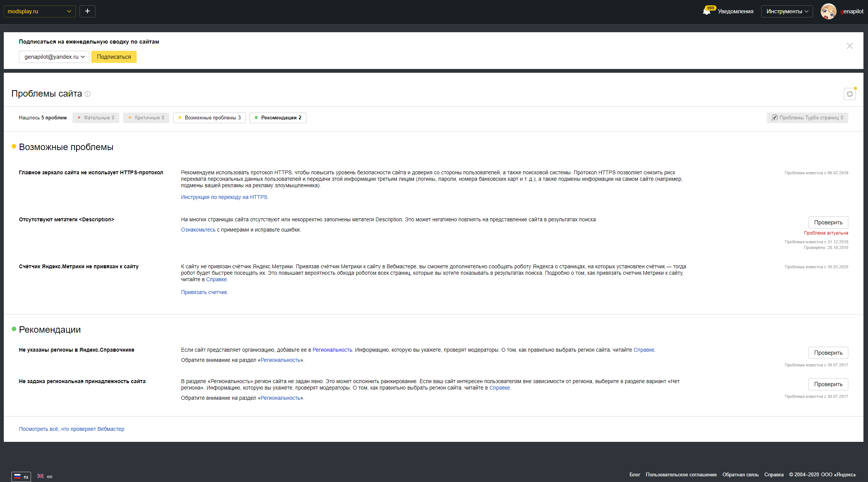Image resolution: width=868 pixels, height=482 pixels.
Task: Click the Привязать счетчик link
Action: point(204,292)
